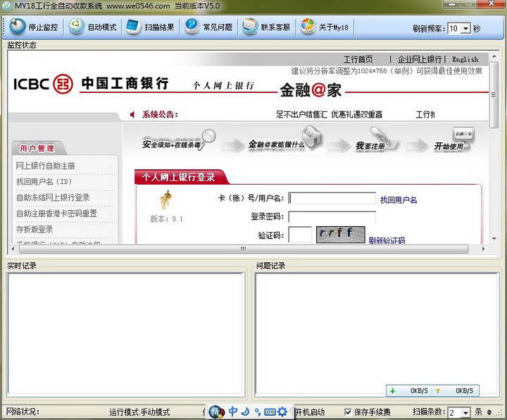Screen dimensions: 507x420
Task: Click the 联系客服 contact support envelope icon
Action: pyautogui.click(x=250, y=27)
